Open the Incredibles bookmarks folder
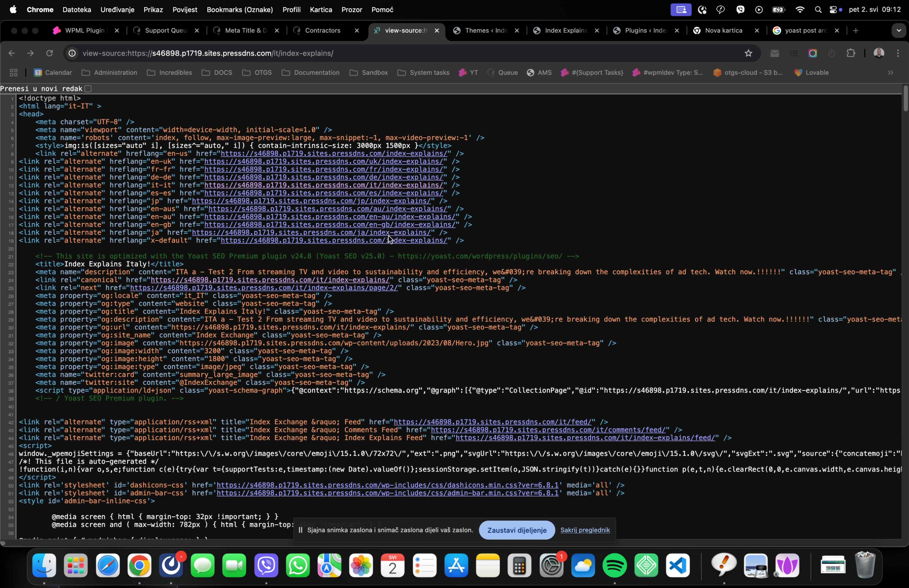Viewport: 909px width, 588px height. (170, 72)
